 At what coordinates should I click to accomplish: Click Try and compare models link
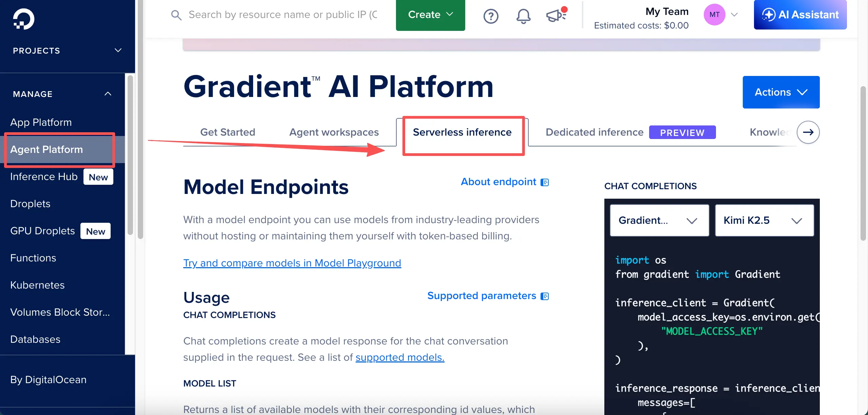[292, 263]
